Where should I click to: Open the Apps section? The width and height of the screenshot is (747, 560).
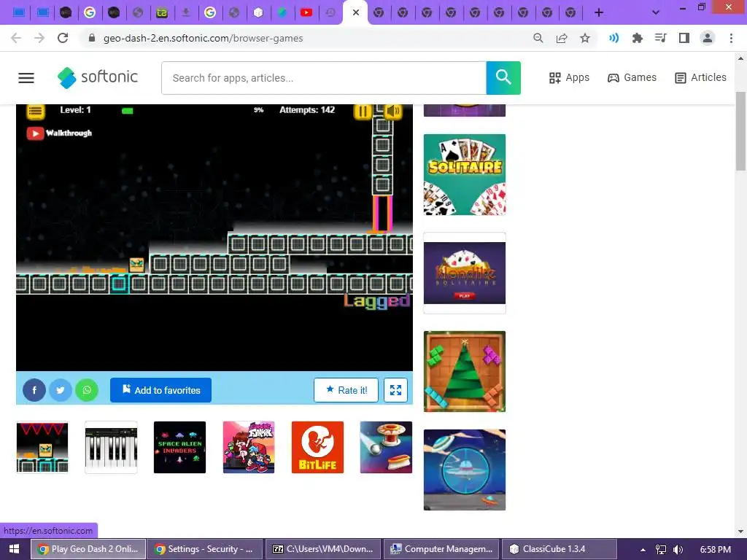[x=569, y=77]
